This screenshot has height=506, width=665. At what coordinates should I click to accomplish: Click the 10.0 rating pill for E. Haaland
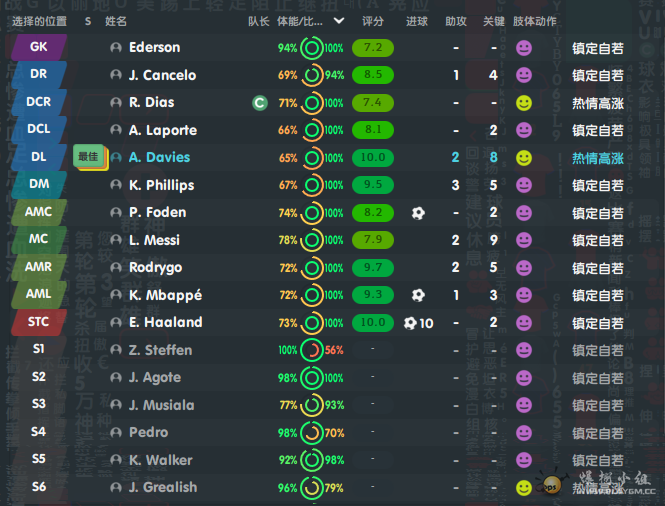373,322
